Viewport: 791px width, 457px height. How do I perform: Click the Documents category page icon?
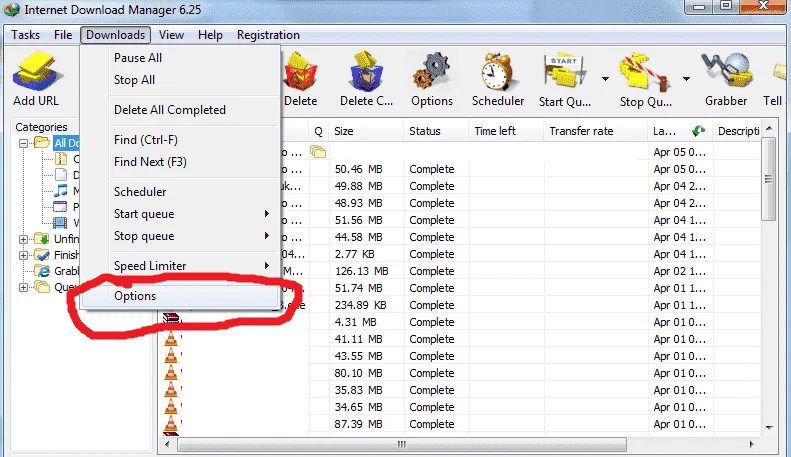tap(61, 175)
